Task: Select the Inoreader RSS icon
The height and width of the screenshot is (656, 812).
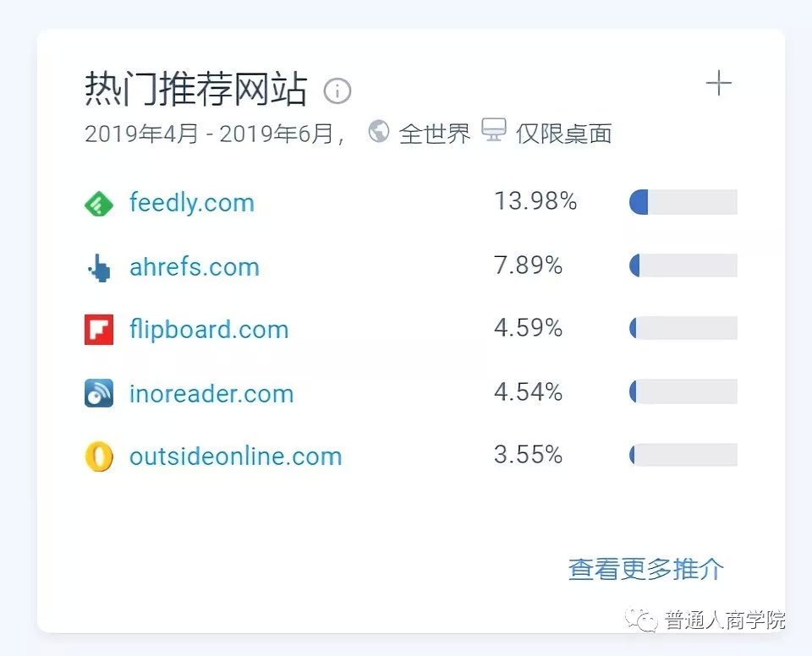Action: click(98, 392)
